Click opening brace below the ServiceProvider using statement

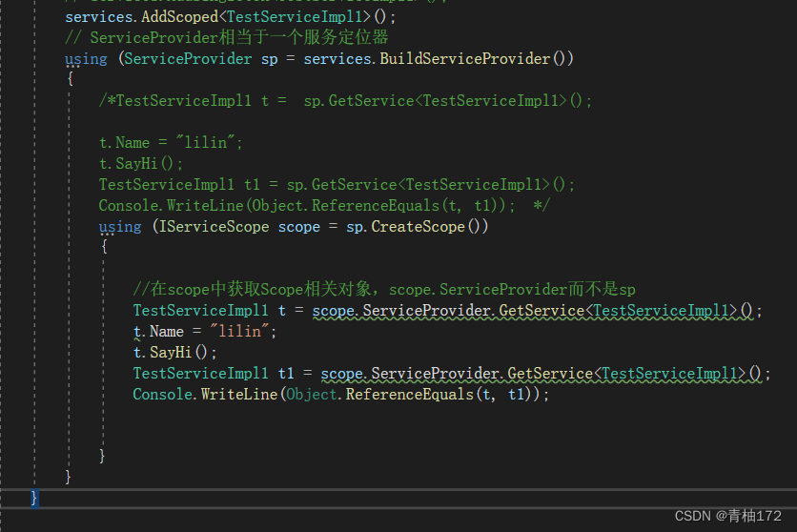pos(71,79)
